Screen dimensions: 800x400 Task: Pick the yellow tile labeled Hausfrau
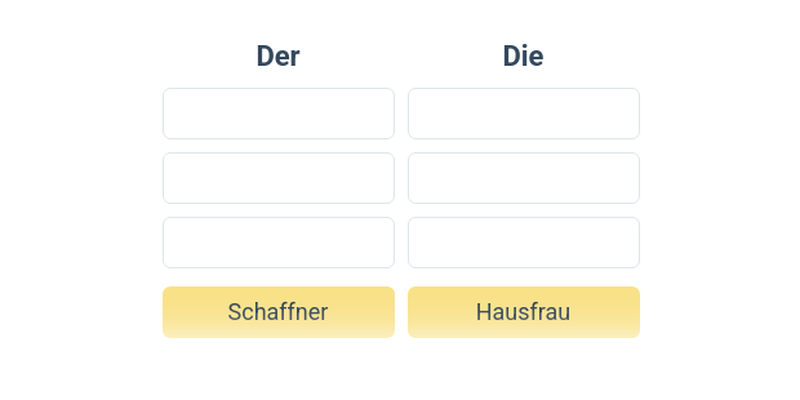[x=523, y=312]
